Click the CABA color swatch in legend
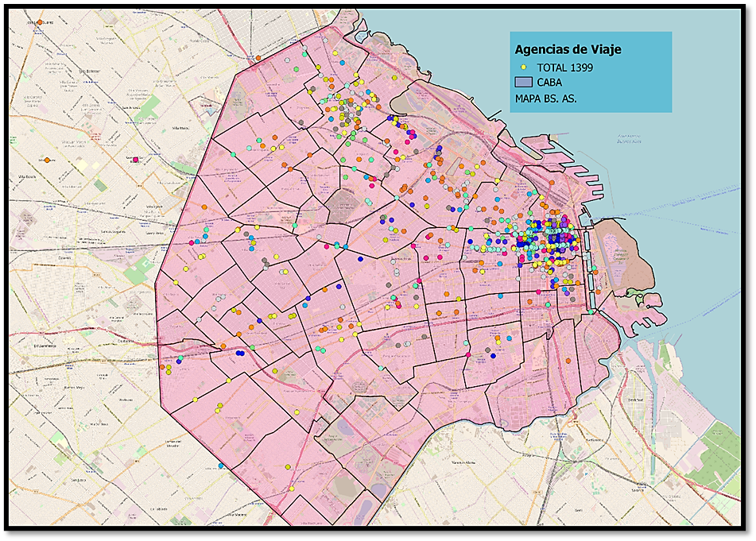Screen dimensions: 756x541 [x=523, y=83]
